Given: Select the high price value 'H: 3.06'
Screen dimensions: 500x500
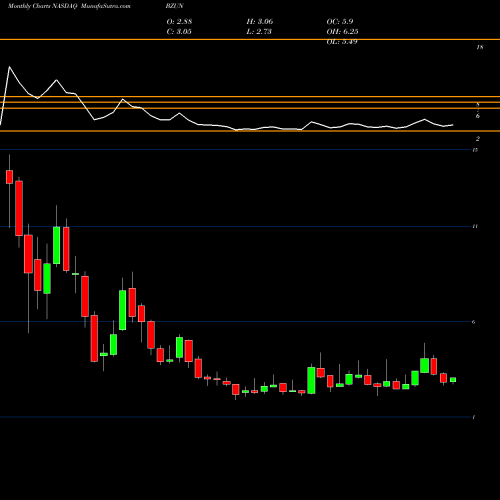Looking at the screenshot, I should click(260, 21).
